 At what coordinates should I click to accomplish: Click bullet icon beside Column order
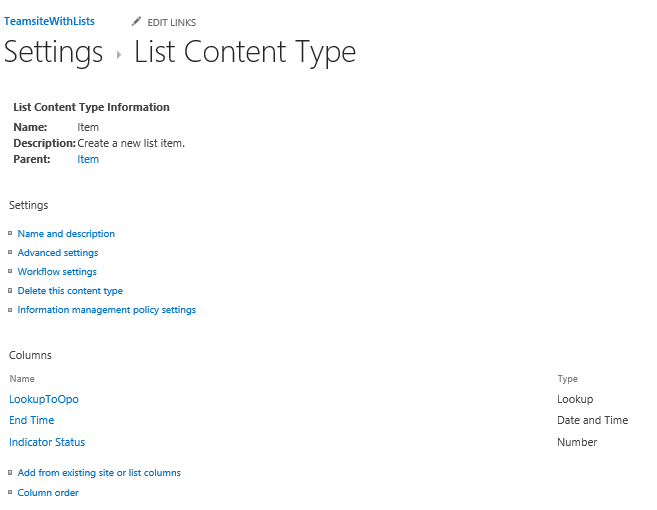[x=10, y=492]
